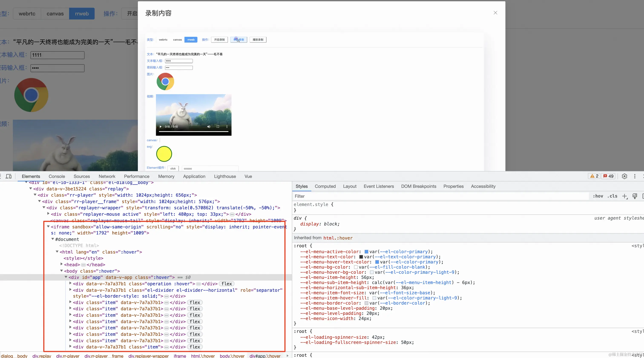Toggle rendering emulations paintbrush icon
Image resolution: width=644 pixels, height=358 pixels.
[x=635, y=196]
